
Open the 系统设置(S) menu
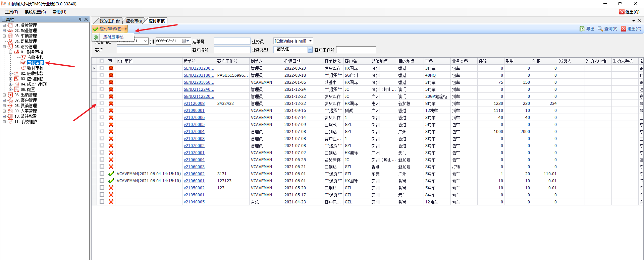tap(35, 12)
